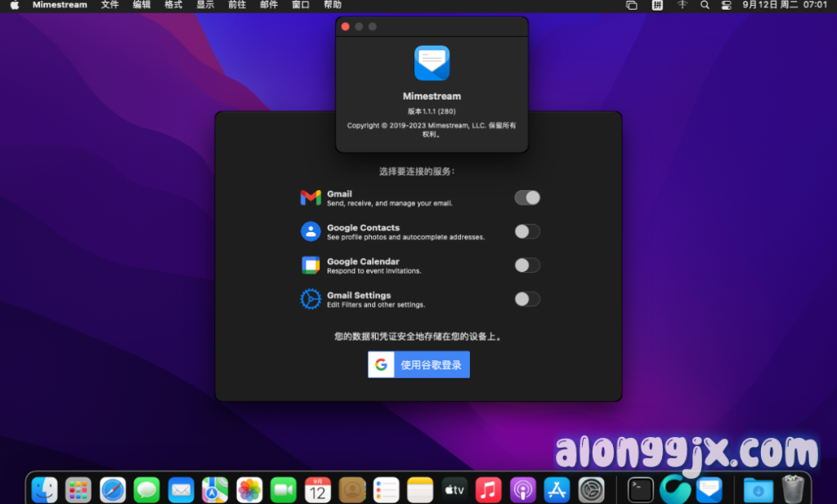Open App Store in the Dock
This screenshot has height=504, width=837.
pyautogui.click(x=557, y=489)
